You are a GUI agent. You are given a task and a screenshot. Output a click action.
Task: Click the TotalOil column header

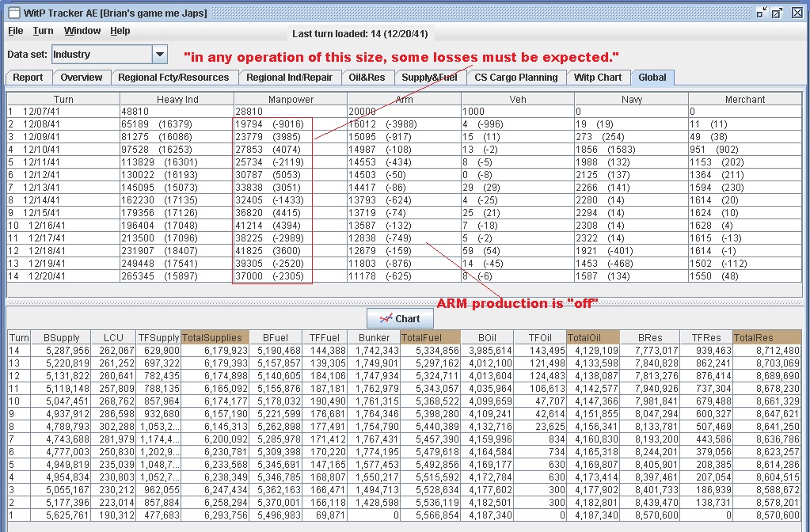(x=593, y=338)
